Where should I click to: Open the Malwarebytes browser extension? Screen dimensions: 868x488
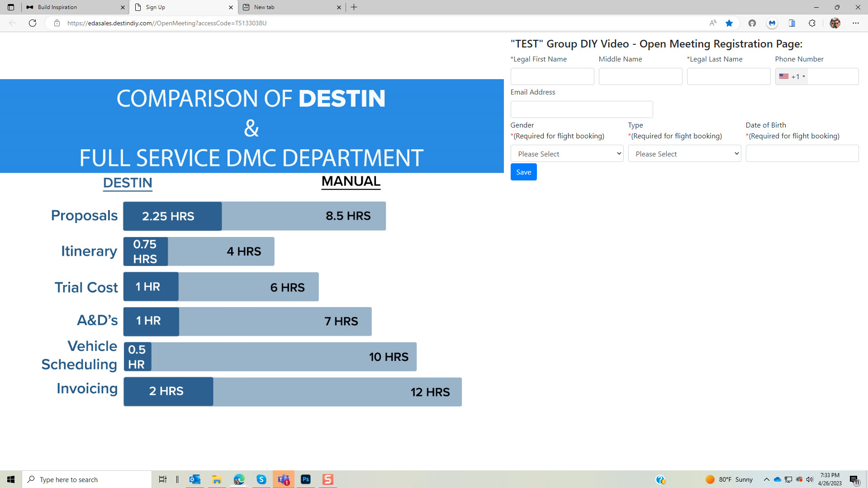point(772,23)
